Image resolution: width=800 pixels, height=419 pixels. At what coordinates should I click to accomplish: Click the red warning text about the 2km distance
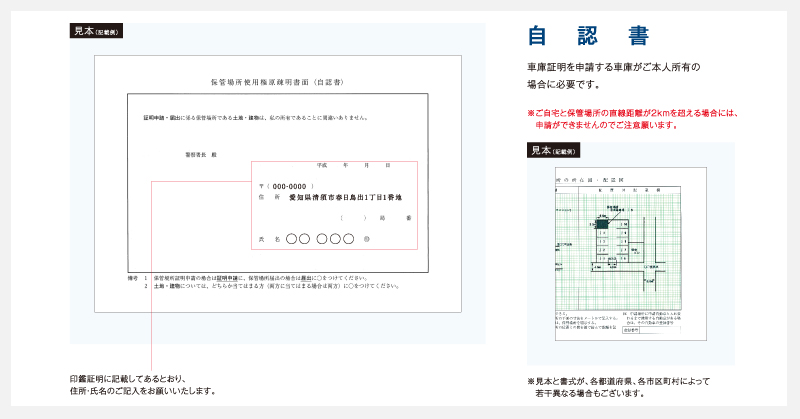[633, 119]
